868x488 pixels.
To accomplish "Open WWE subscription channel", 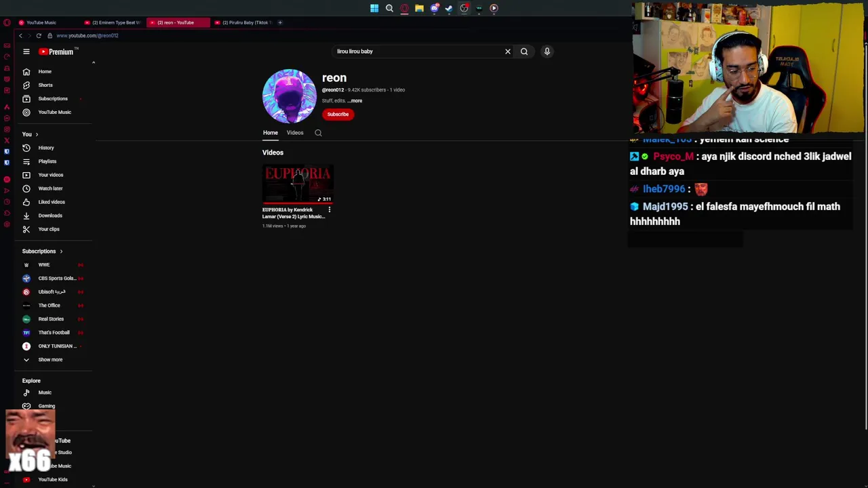I will click(x=43, y=265).
